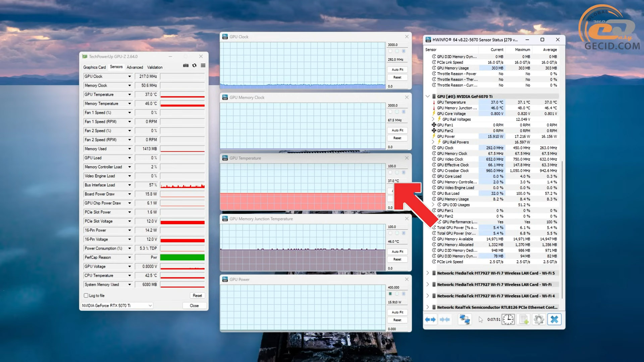Close the GPU Memory Junction Temperature graph
Viewport: 644px width, 362px height.
(407, 219)
